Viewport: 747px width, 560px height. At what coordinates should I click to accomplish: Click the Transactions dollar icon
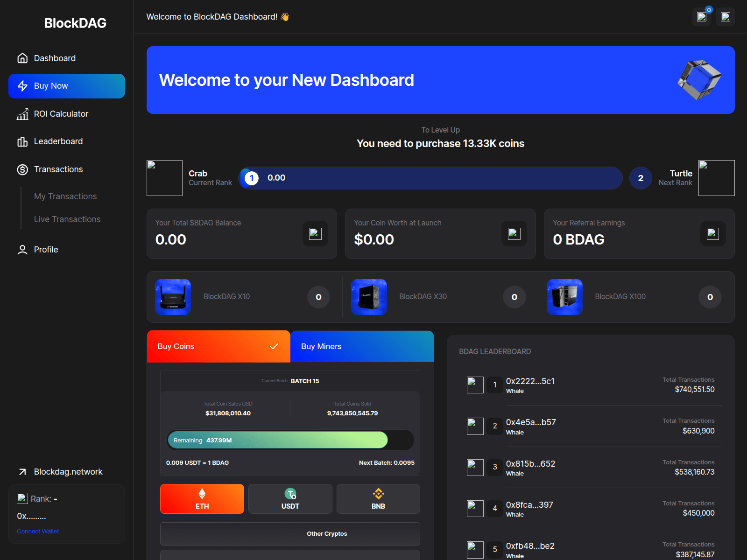[x=22, y=169]
